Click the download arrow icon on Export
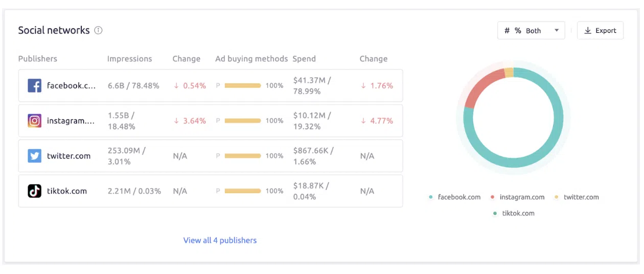Screen dimensions: 644x274 tap(588, 31)
